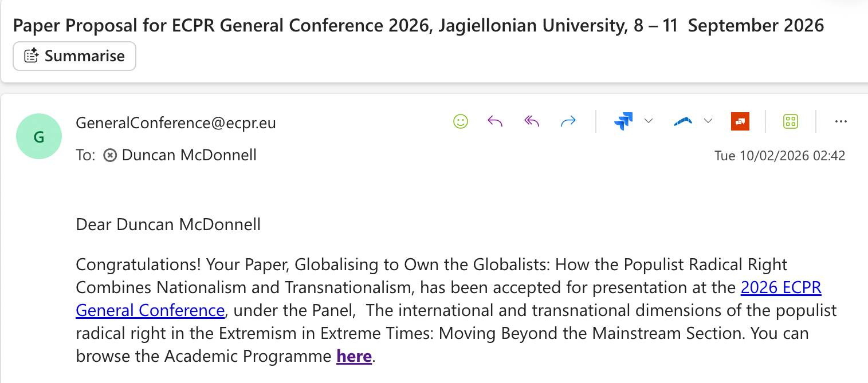Click the received date Tue 10/02/2026 02:42
This screenshot has height=383, width=868.
780,156
